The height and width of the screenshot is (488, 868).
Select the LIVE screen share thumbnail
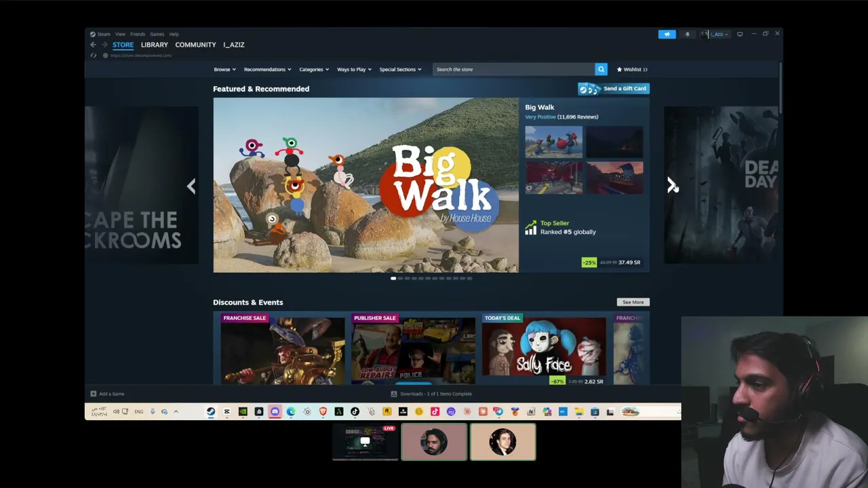[x=365, y=442]
